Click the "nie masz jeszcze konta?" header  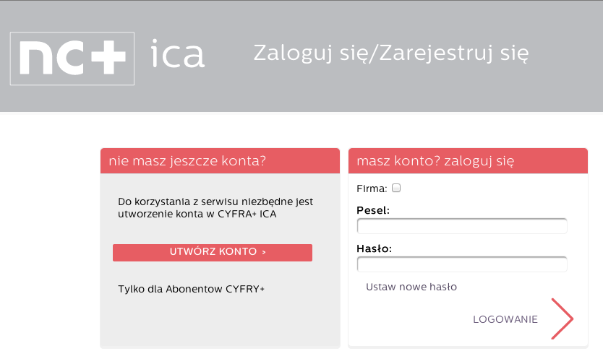tap(187, 161)
